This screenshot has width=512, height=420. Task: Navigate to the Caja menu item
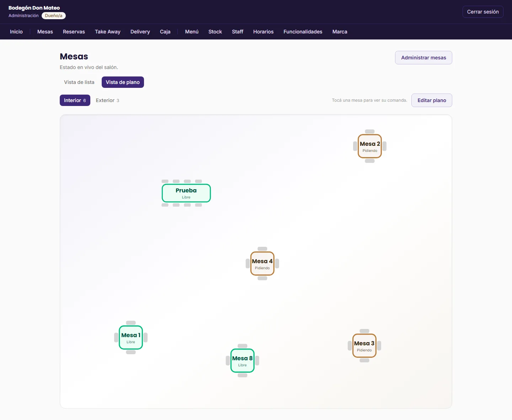165,32
